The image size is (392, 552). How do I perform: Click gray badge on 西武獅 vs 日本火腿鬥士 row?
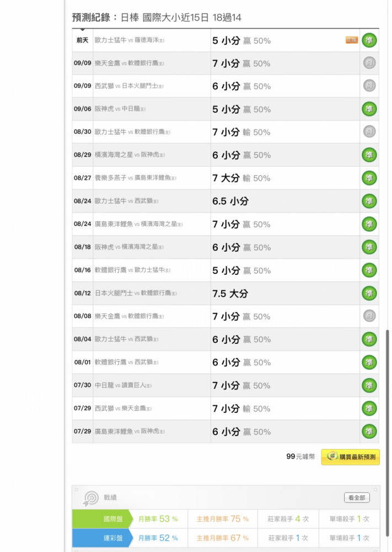tap(369, 86)
